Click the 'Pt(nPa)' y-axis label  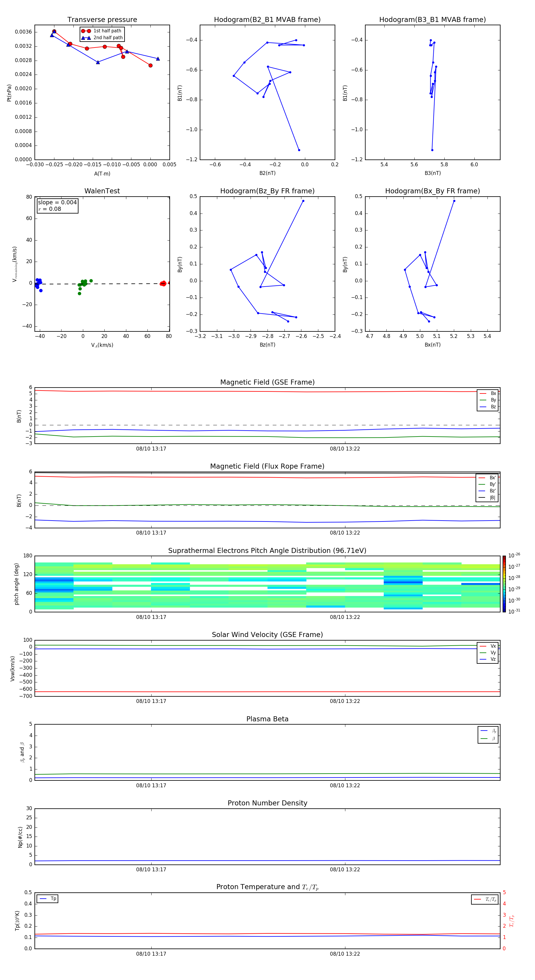(x=9, y=93)
